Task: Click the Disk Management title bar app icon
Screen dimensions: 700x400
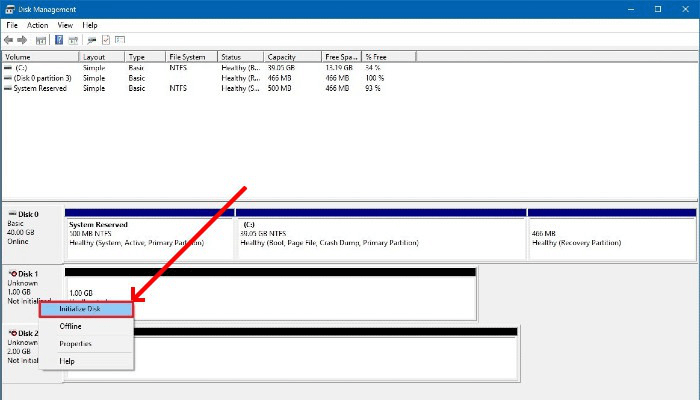Action: 10,9
